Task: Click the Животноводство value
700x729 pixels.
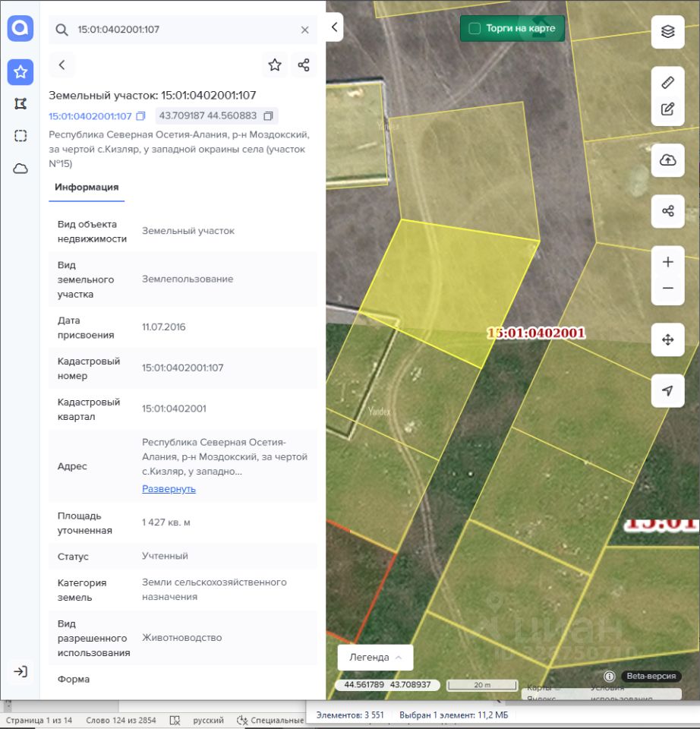Action: point(181,638)
